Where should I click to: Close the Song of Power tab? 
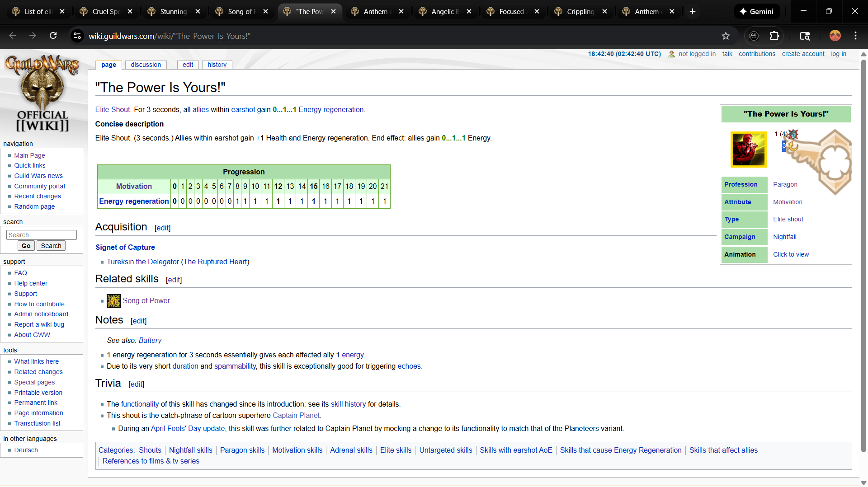pos(266,11)
